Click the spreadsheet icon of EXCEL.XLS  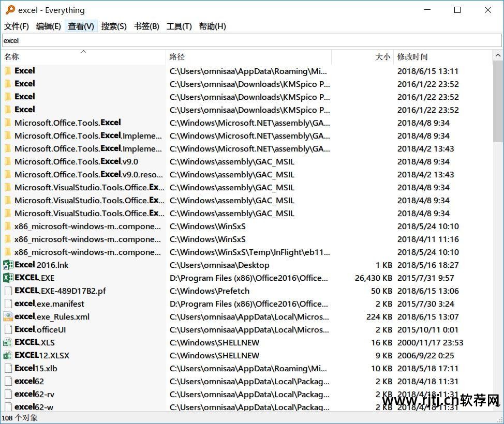[8, 342]
